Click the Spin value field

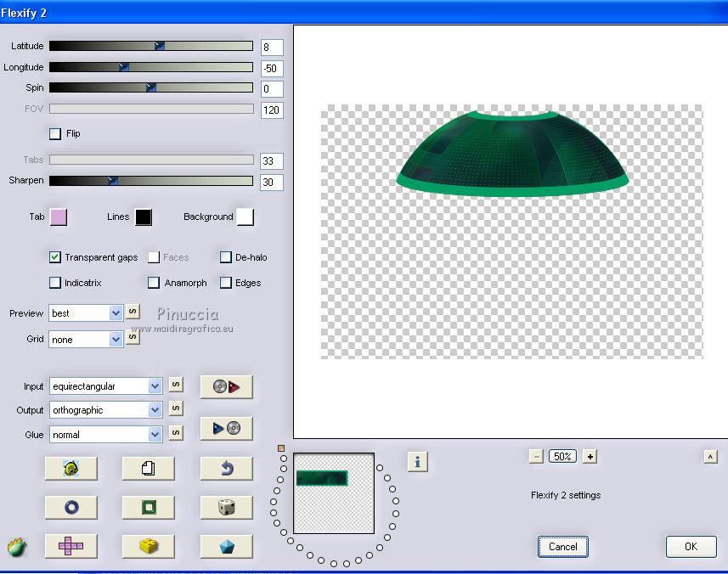point(272,89)
